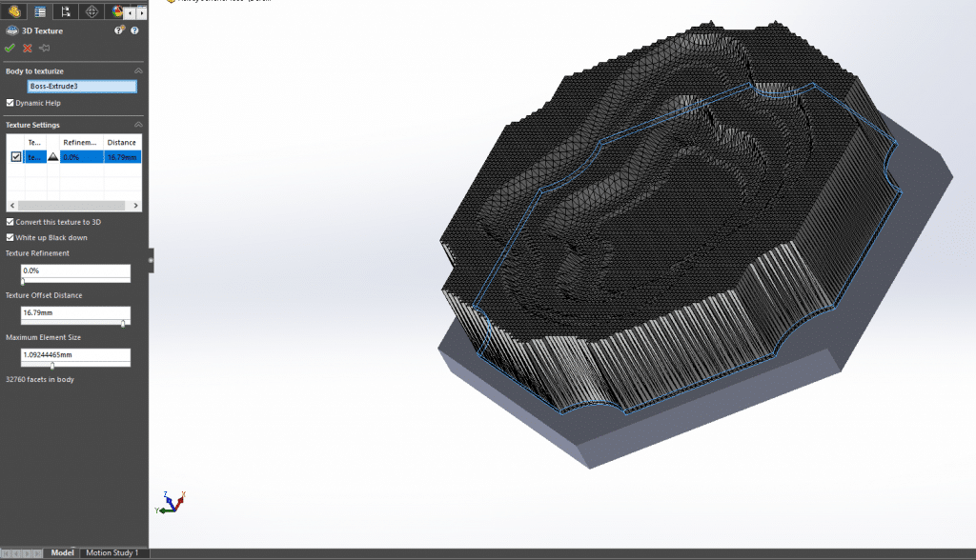Screen dimensions: 976x560
Task: Collapse the Body to texturize section
Action: click(x=138, y=70)
